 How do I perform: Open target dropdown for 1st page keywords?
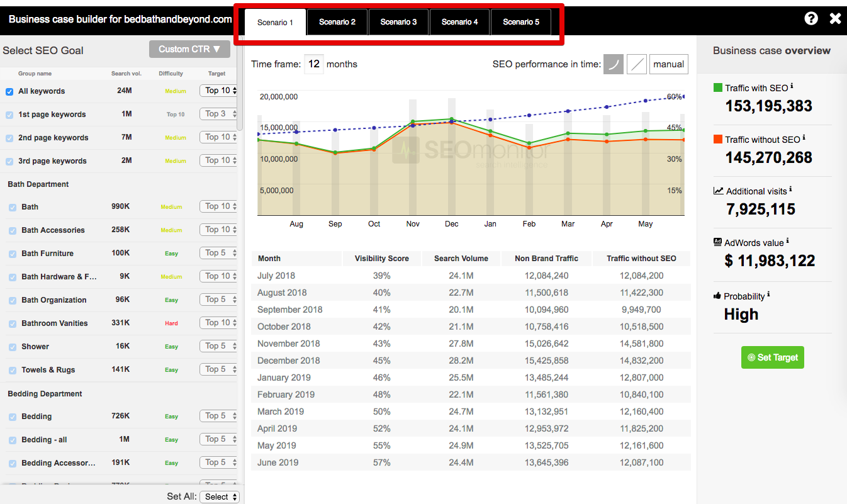point(218,114)
